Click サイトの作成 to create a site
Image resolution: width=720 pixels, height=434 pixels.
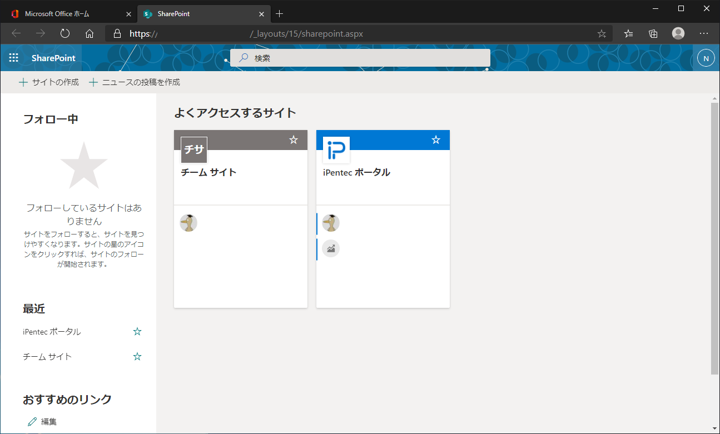point(49,82)
